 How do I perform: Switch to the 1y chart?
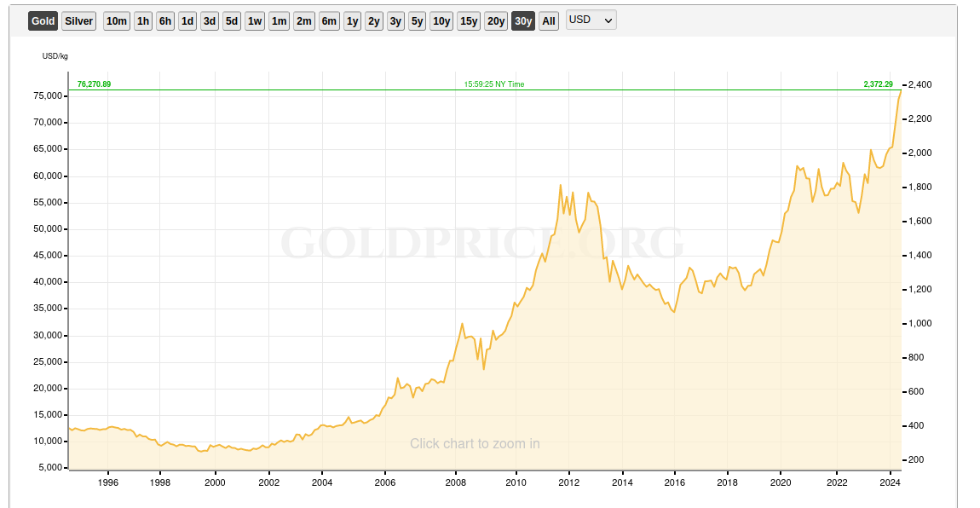[352, 21]
